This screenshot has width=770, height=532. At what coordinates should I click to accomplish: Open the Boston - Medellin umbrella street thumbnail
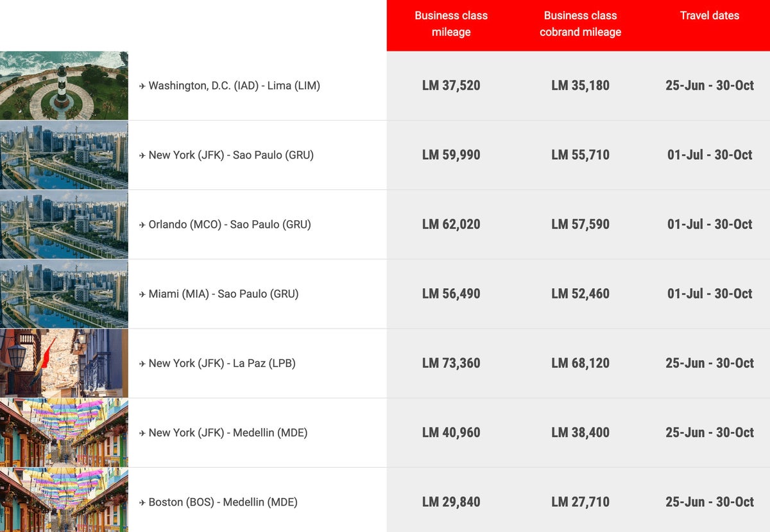[64, 500]
